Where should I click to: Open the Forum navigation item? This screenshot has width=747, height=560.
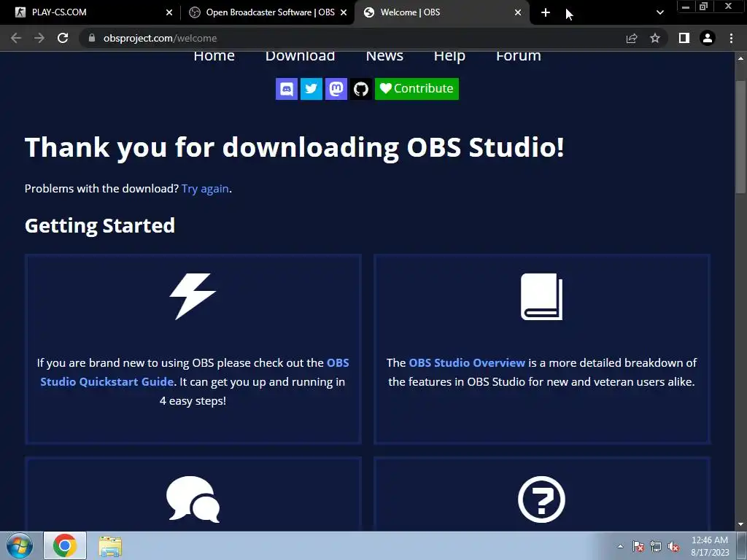coord(519,55)
